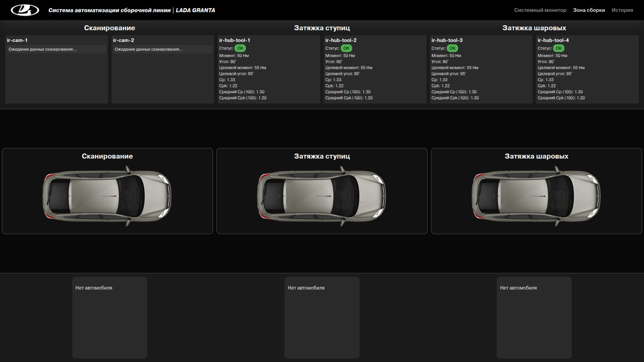Click the OK status badge of ir-hub-tool-1

coord(240,48)
